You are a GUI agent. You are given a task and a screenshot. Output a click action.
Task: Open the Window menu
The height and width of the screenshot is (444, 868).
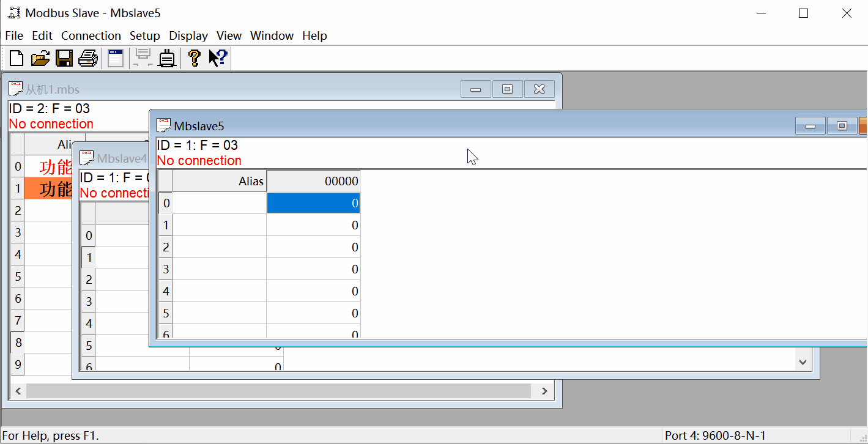[x=272, y=35]
